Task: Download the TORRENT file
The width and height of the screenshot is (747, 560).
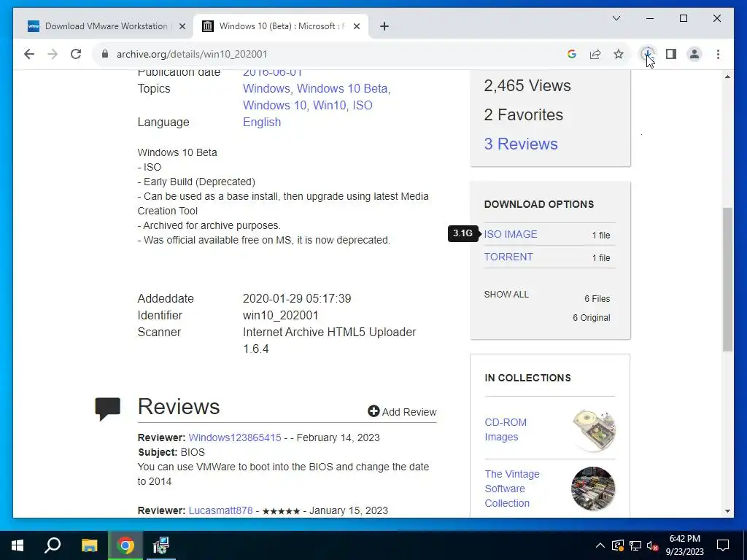Action: click(508, 257)
